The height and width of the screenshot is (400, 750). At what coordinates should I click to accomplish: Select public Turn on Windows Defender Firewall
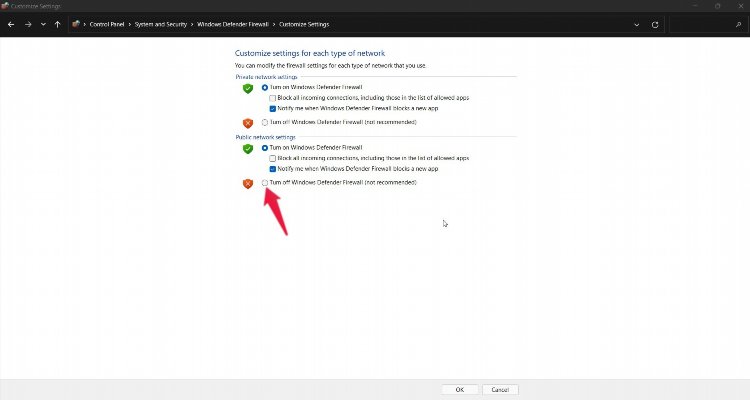tap(265, 148)
